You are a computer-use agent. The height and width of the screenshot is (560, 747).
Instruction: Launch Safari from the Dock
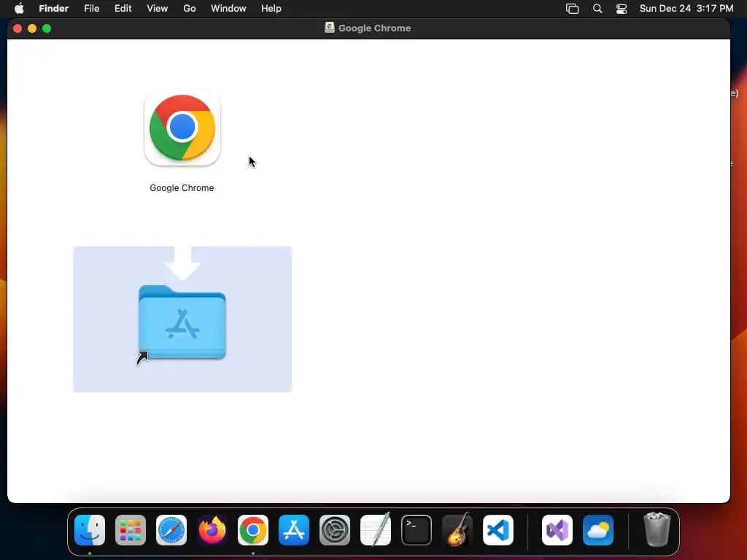point(171,530)
